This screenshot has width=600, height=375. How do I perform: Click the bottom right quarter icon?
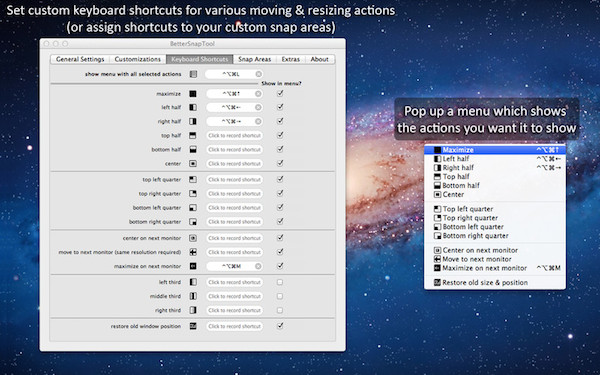pyautogui.click(x=193, y=222)
